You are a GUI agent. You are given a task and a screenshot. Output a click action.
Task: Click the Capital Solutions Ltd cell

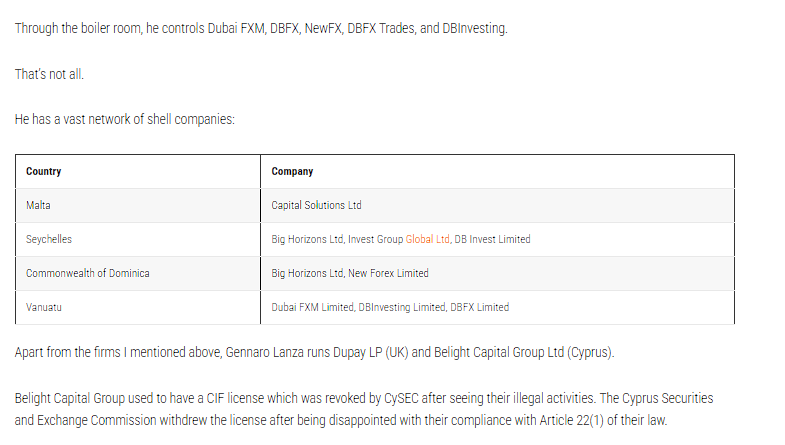point(498,206)
